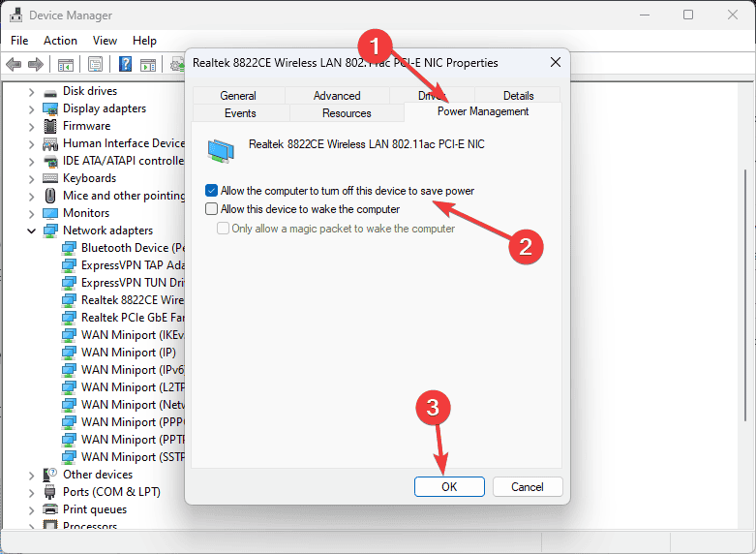756x554 pixels.
Task: Expand the Firmware node
Action: point(31,127)
